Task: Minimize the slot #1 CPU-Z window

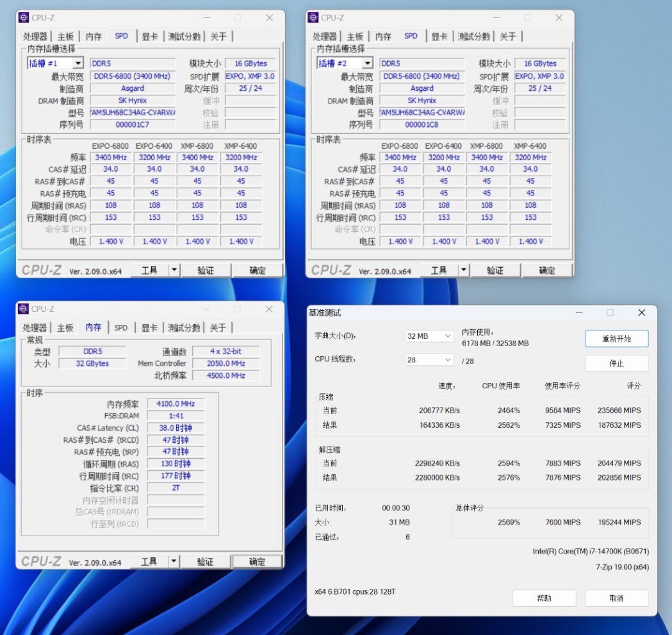Action: tap(207, 17)
